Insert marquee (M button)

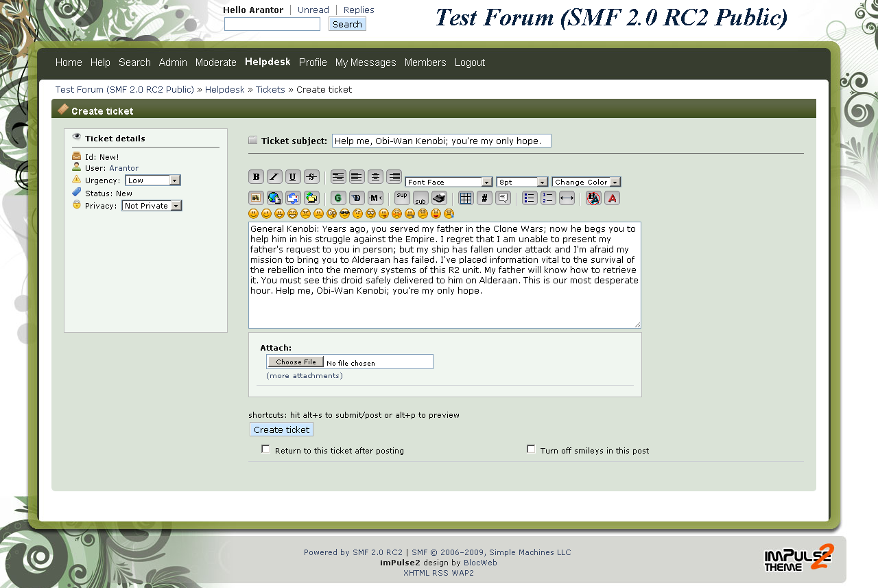(x=375, y=198)
